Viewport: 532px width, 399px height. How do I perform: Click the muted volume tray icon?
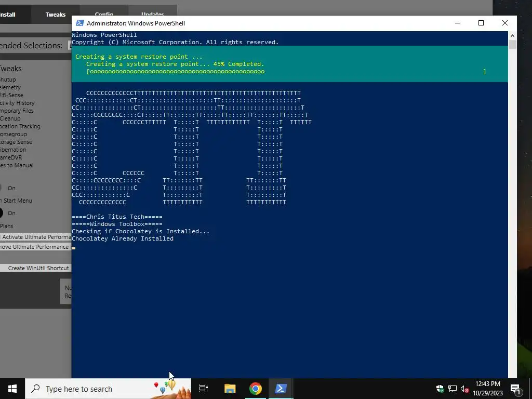464,389
